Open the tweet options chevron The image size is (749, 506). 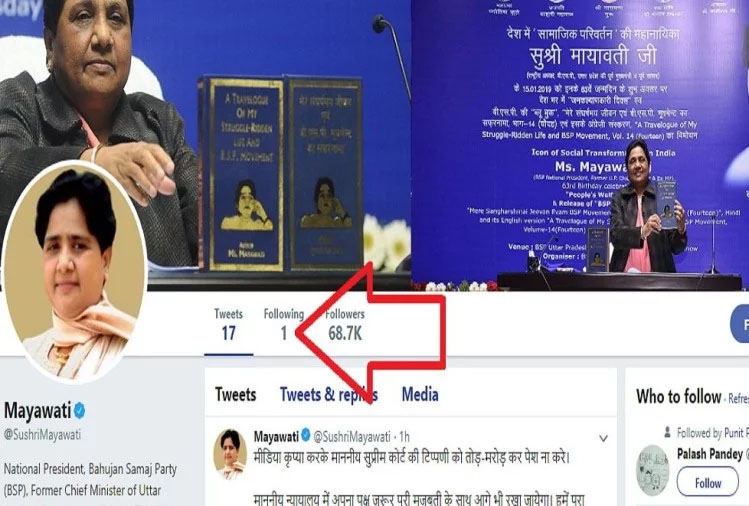click(x=603, y=438)
